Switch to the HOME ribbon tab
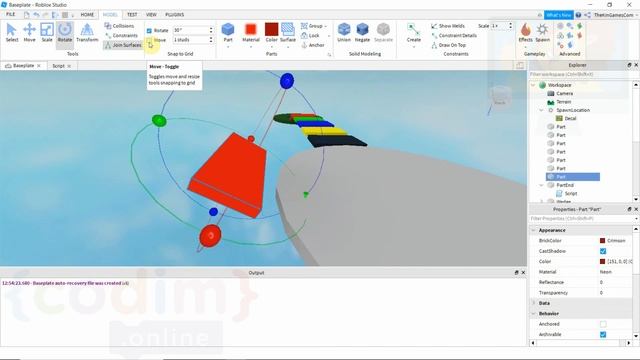Viewport: 640px width, 360px height. pyautogui.click(x=87, y=15)
